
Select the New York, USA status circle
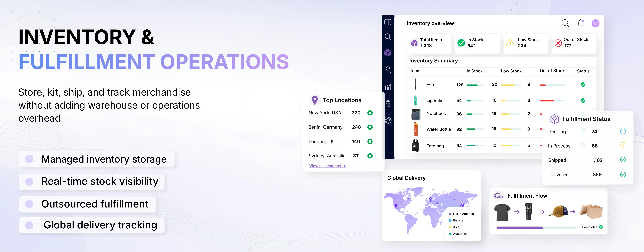(370, 113)
